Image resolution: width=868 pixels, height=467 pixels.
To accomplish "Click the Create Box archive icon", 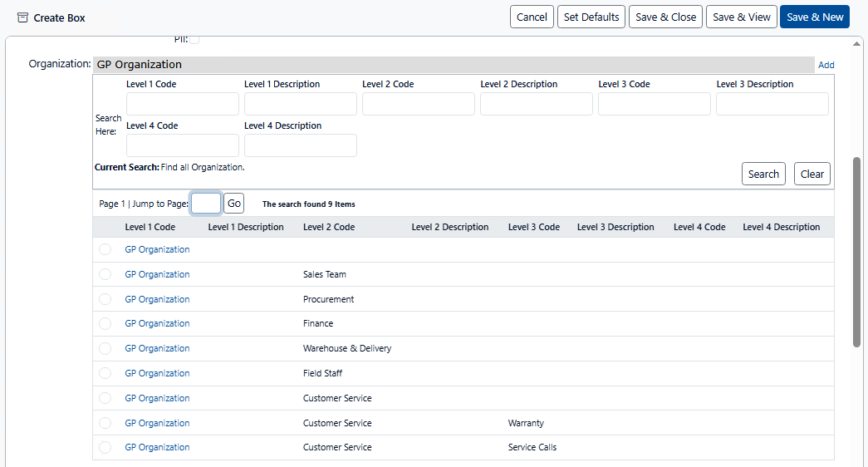I will pyautogui.click(x=22, y=17).
